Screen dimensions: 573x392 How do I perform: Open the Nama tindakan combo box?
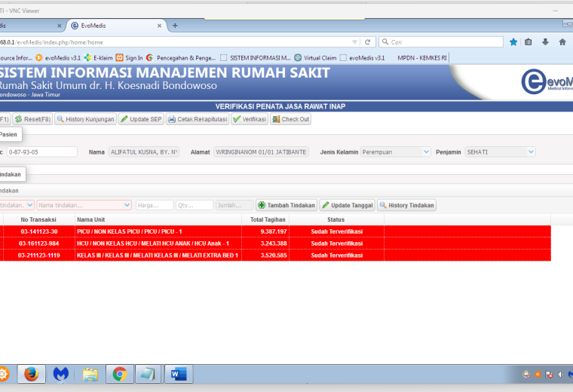(x=84, y=205)
